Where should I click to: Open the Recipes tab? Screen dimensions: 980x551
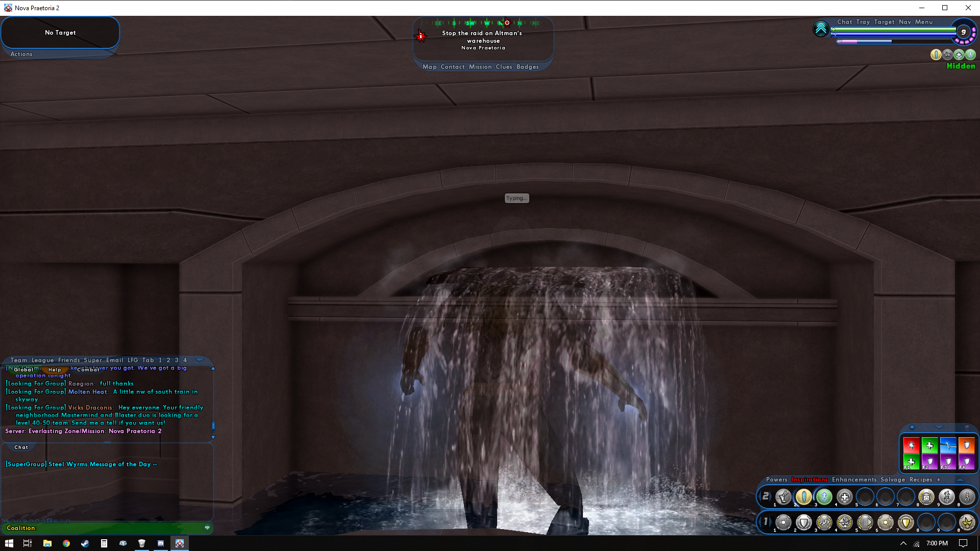pyautogui.click(x=921, y=480)
